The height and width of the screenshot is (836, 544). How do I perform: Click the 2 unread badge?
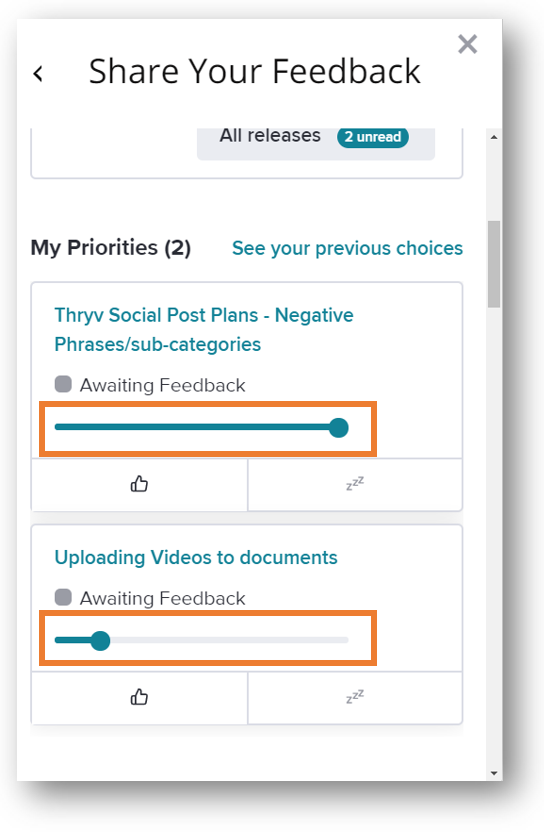tap(373, 137)
